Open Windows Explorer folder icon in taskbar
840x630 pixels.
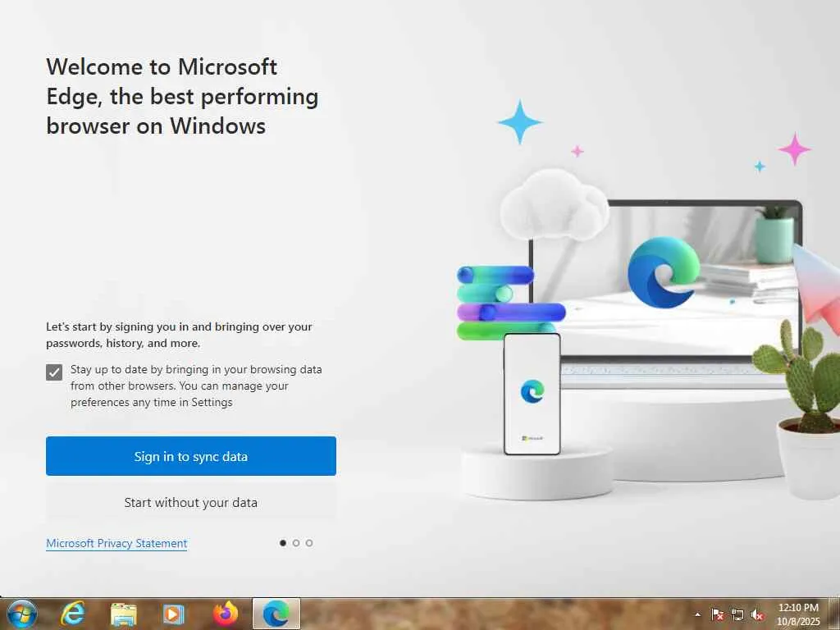[x=124, y=614]
